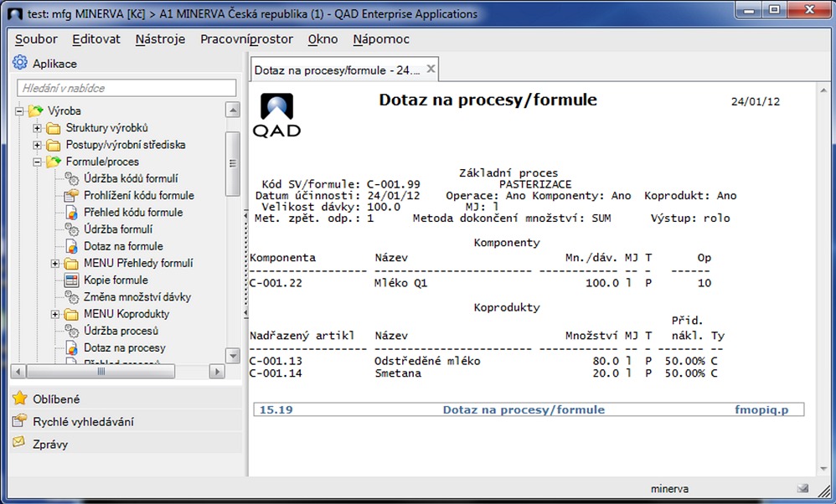Open the Editovat menu
Screen dimensions: 836x504
pos(96,39)
